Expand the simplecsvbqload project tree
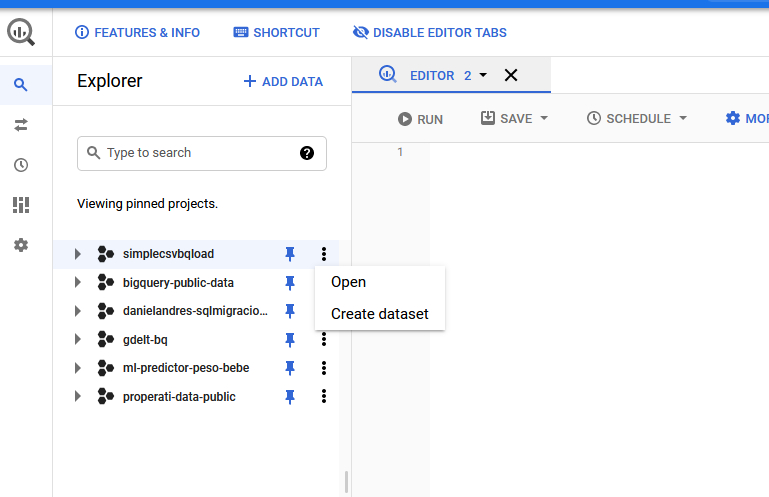This screenshot has height=497, width=769. point(77,254)
